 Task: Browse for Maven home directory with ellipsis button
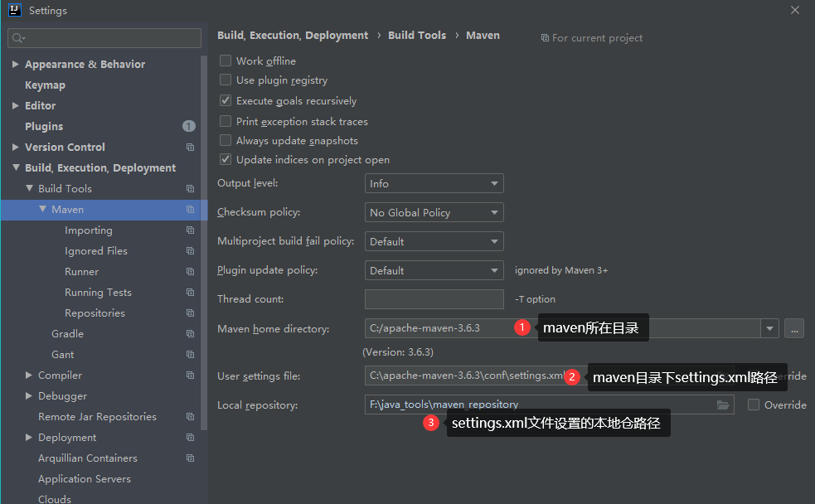(x=794, y=328)
